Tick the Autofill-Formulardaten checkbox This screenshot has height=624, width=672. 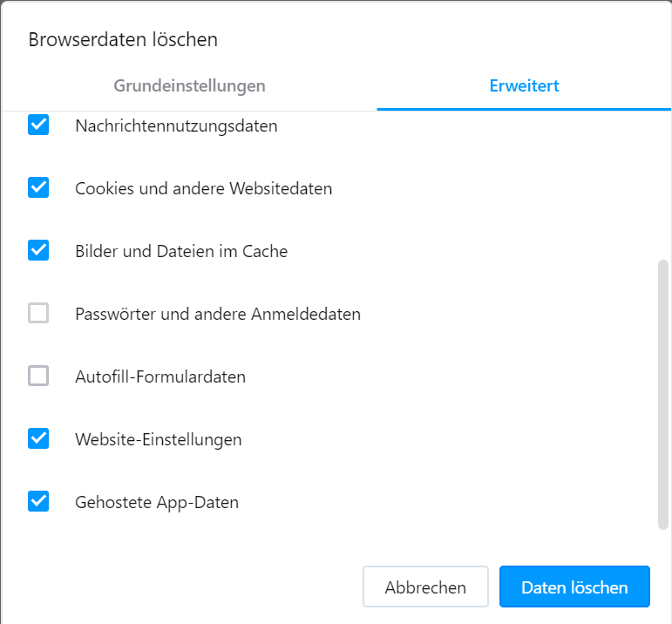pos(38,376)
